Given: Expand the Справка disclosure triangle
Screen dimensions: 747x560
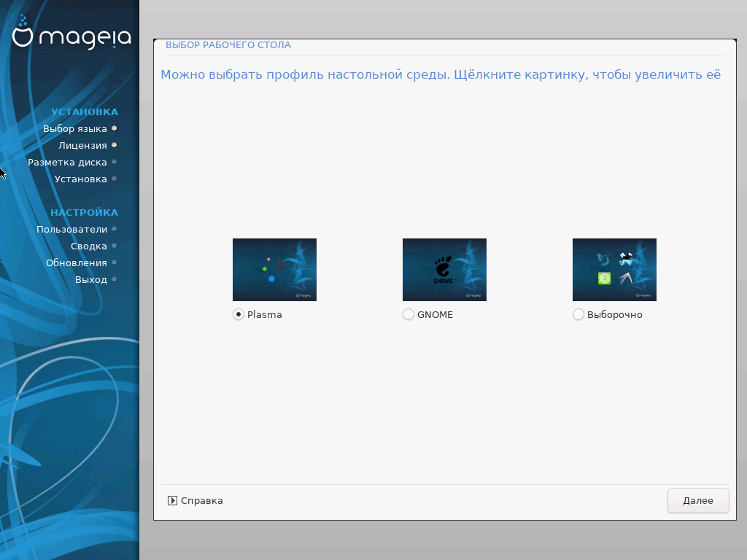Looking at the screenshot, I should [172, 500].
